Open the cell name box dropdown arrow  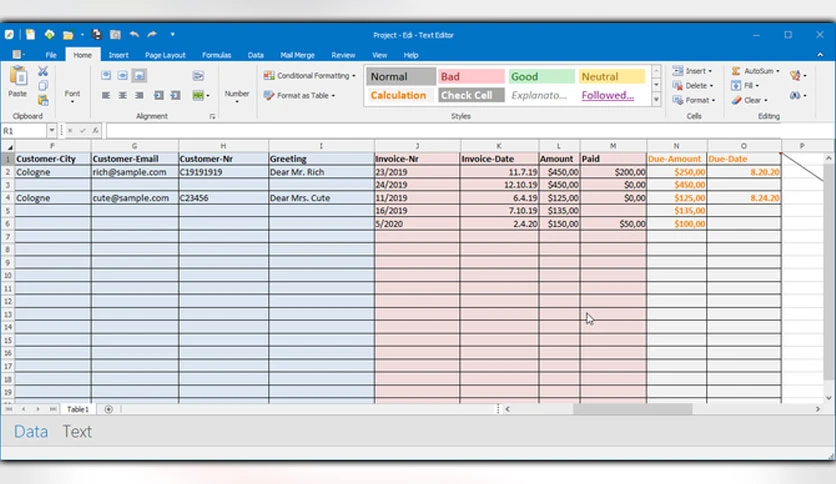[51, 130]
